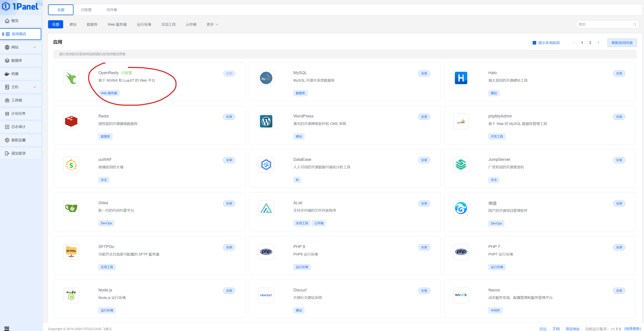Click 退出登录 in the sidebar
The image size is (644, 331).
21,154
